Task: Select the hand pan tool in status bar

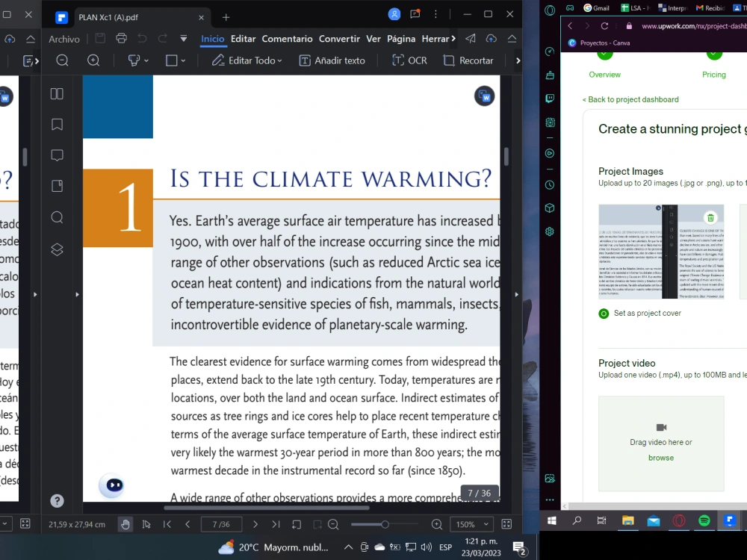Action: coord(125,525)
